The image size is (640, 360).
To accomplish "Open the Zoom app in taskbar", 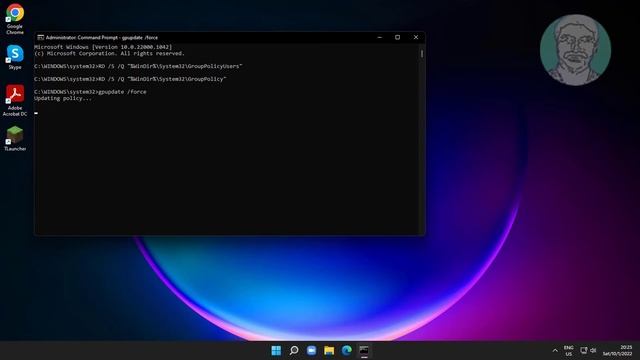I will [x=311, y=350].
